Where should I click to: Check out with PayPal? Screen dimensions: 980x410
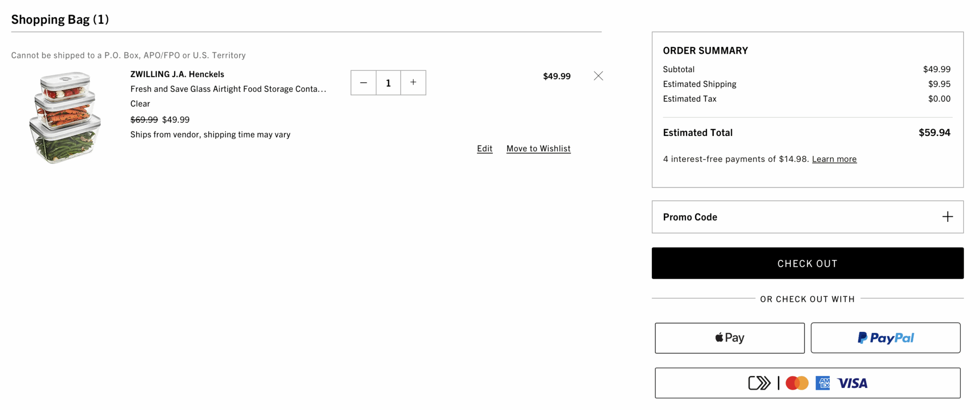(885, 338)
